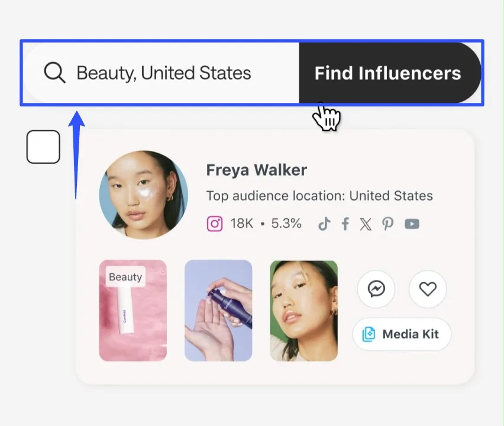504x426 pixels.
Task: Select the Beauty tag on first thumbnail
Action: pyautogui.click(x=125, y=277)
